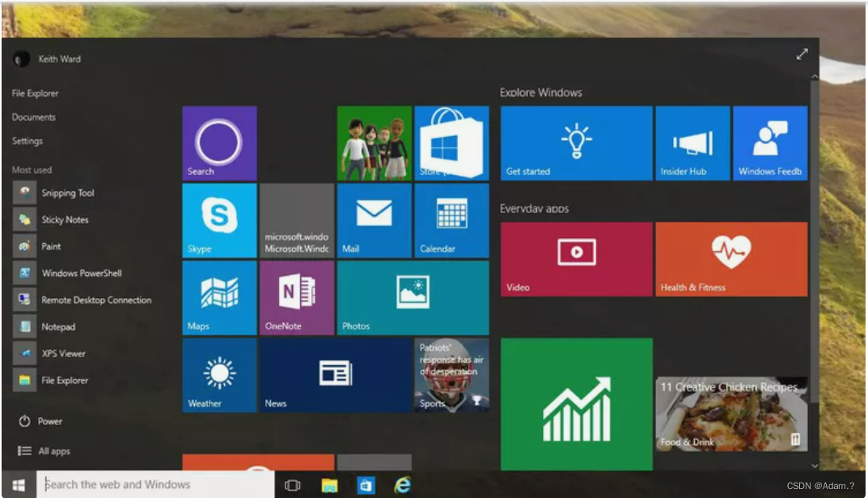868x498 pixels.
Task: Open File Explorer in Most used list
Action: click(x=52, y=380)
